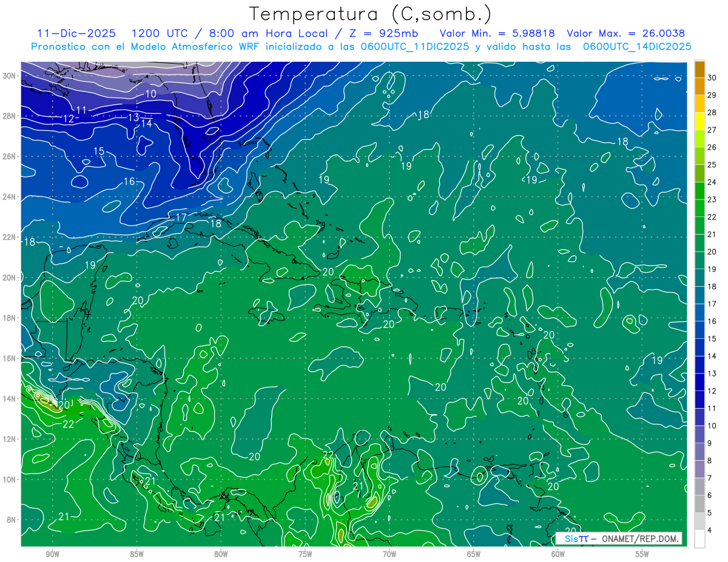This screenshot has height=562, width=728.
Task: Click the "17" contour label on the map
Action: [181, 217]
